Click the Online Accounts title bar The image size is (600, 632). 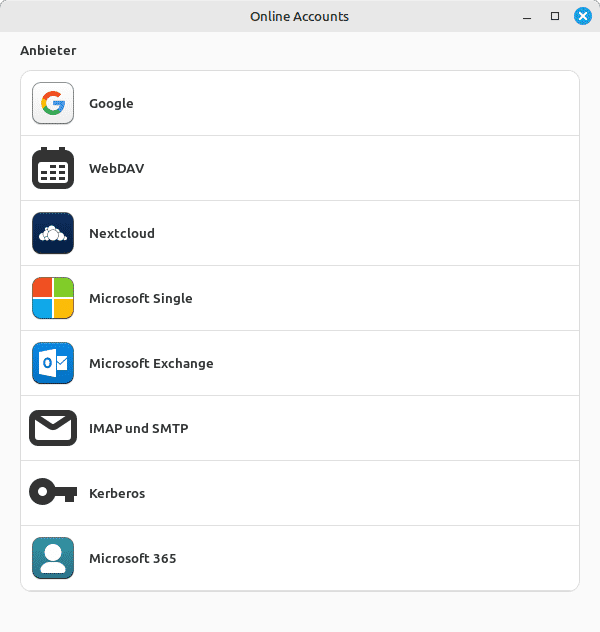[300, 16]
